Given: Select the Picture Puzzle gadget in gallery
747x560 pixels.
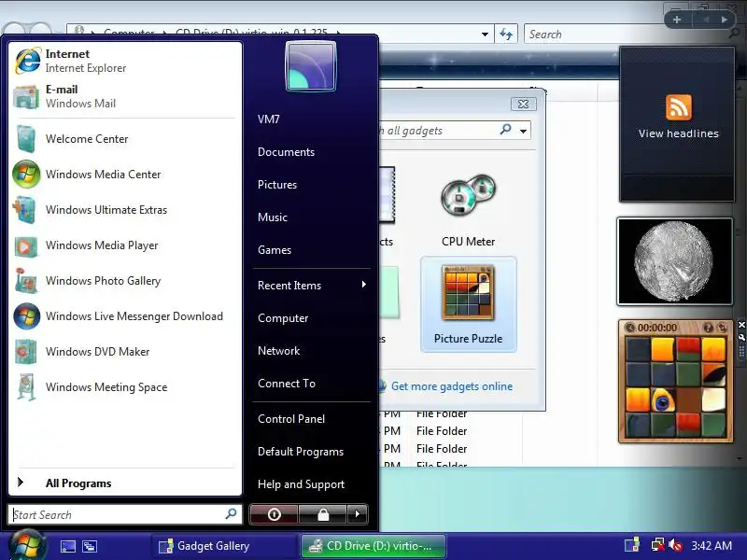Looking at the screenshot, I should (x=469, y=305).
